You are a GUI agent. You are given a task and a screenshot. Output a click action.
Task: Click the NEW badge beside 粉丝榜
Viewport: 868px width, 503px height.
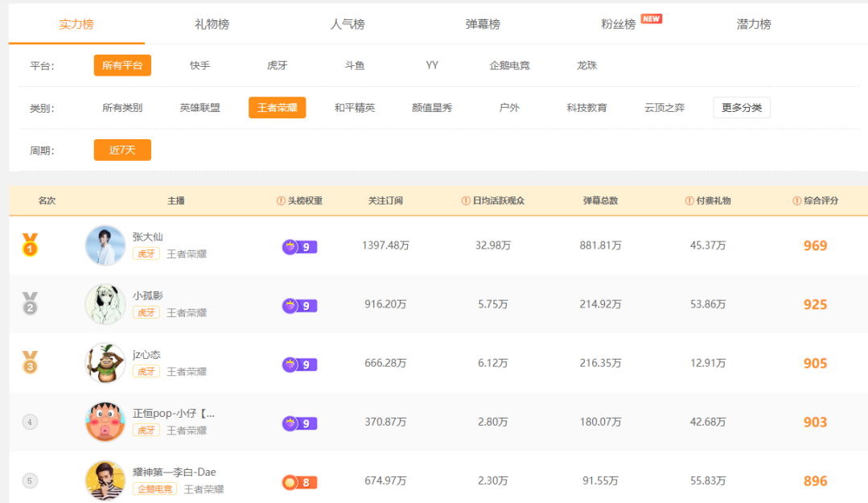pyautogui.click(x=652, y=19)
